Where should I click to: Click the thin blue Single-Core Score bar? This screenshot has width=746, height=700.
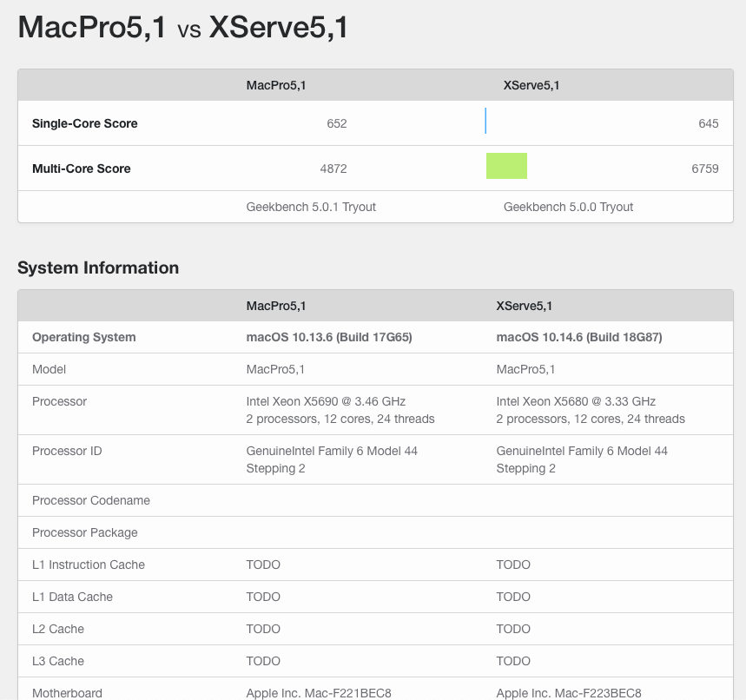485,122
